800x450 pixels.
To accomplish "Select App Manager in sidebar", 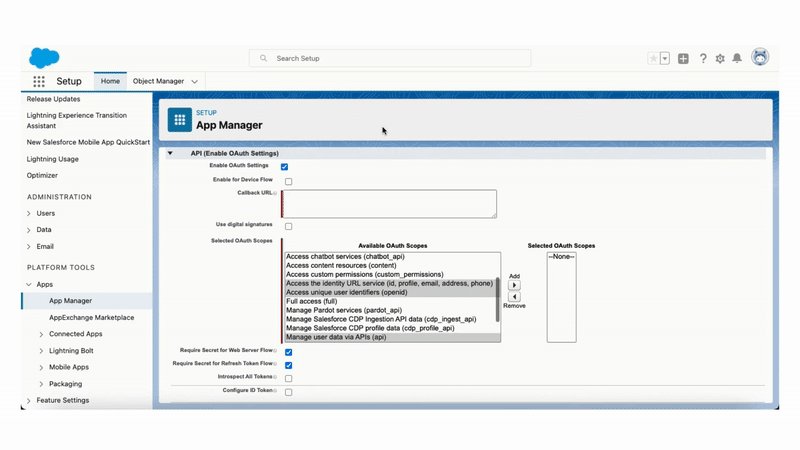I will pyautogui.click(x=70, y=301).
